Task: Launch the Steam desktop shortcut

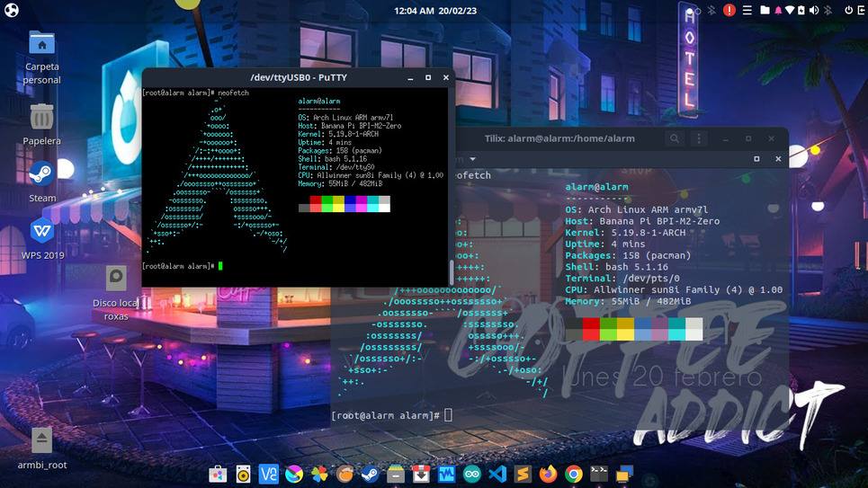Action: pos(41,173)
